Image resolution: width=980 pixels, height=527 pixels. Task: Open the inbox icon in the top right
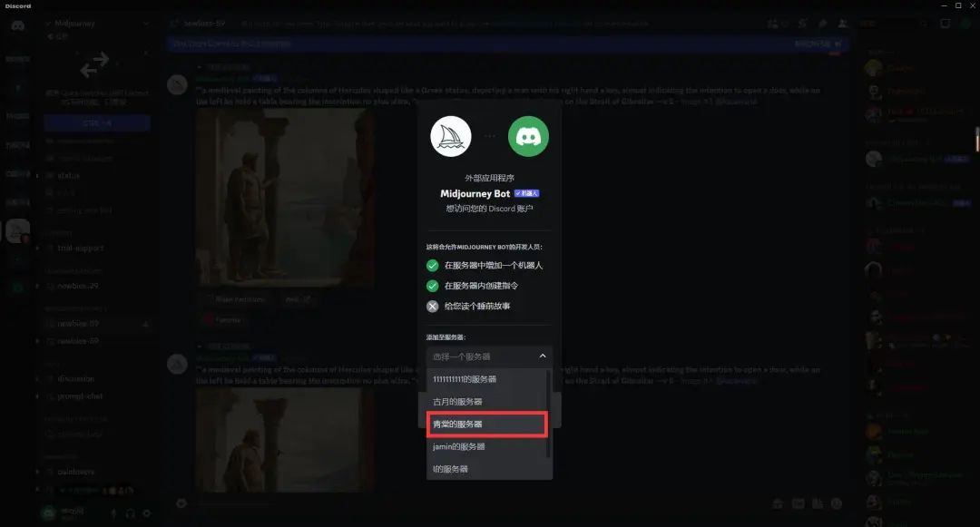pyautogui.click(x=945, y=24)
